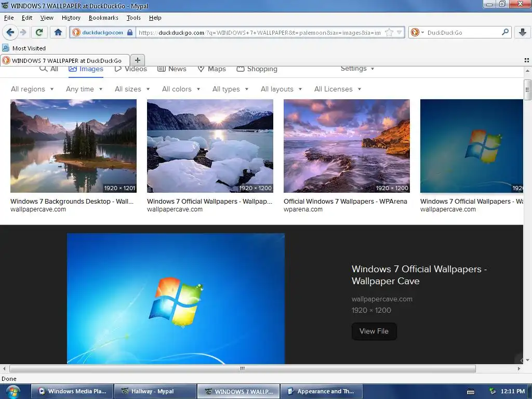This screenshot has height=399, width=532.
Task: Open the Help menu
Action: point(155,18)
